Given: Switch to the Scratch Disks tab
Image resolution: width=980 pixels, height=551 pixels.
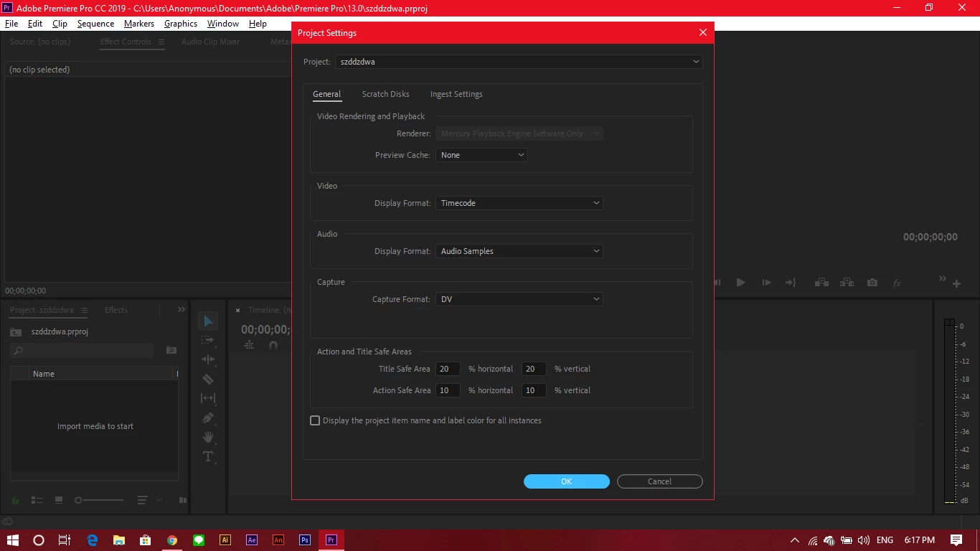Looking at the screenshot, I should click(x=386, y=94).
